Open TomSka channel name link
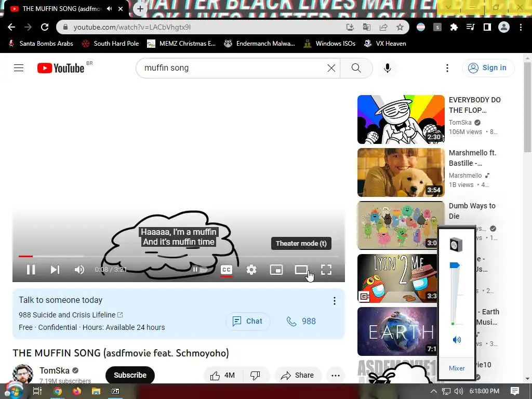This screenshot has height=399, width=532. pyautogui.click(x=54, y=370)
